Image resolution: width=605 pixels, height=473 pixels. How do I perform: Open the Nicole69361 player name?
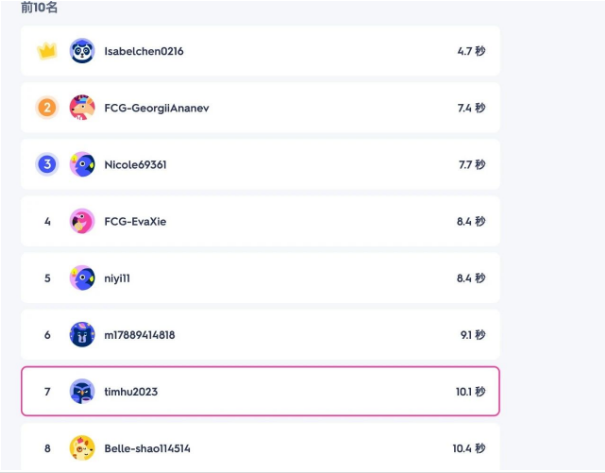[x=135, y=165]
